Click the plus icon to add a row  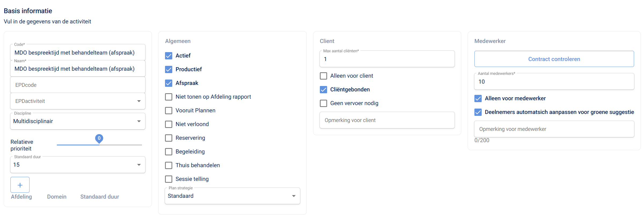pyautogui.click(x=20, y=185)
